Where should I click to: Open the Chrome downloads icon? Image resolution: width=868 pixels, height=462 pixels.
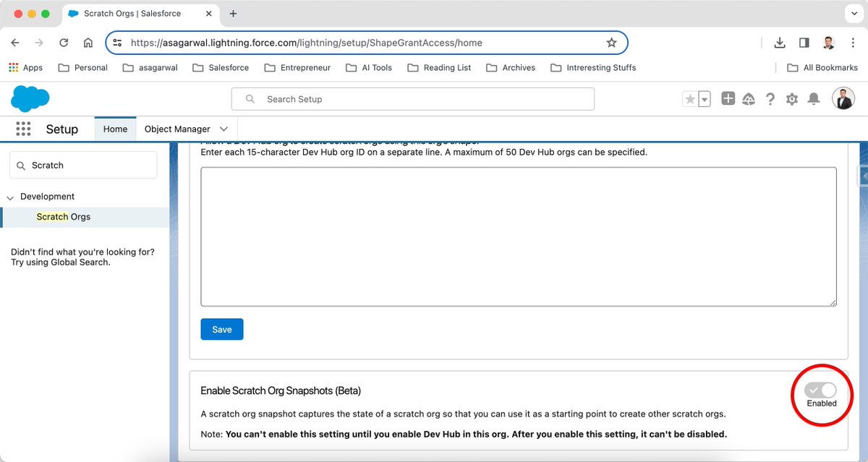pyautogui.click(x=780, y=43)
